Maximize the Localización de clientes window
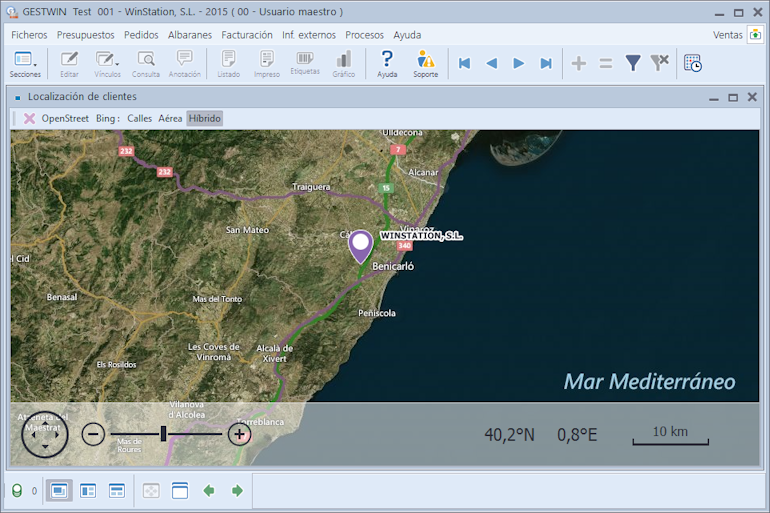Viewport: 770px width, 513px height. point(733,98)
